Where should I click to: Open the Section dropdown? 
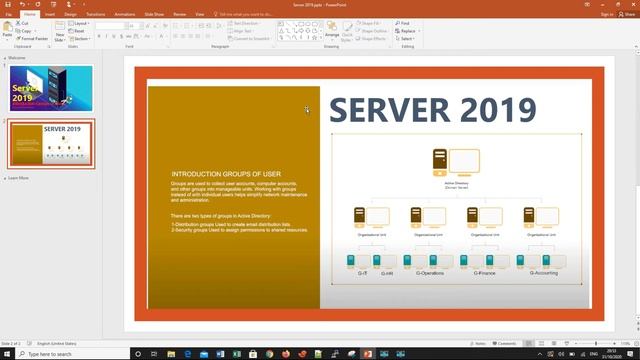point(79,38)
